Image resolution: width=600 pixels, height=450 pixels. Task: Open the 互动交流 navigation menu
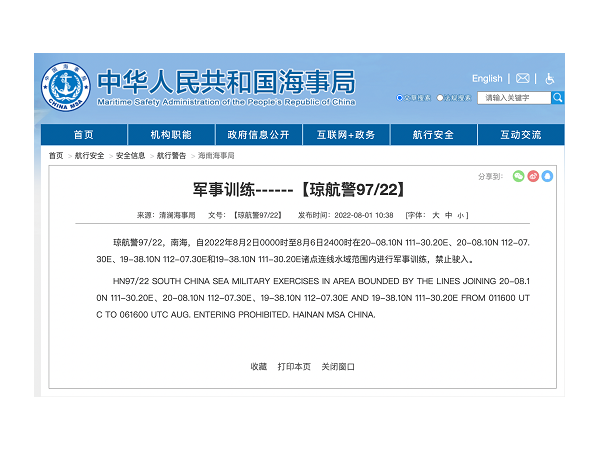coord(520,135)
